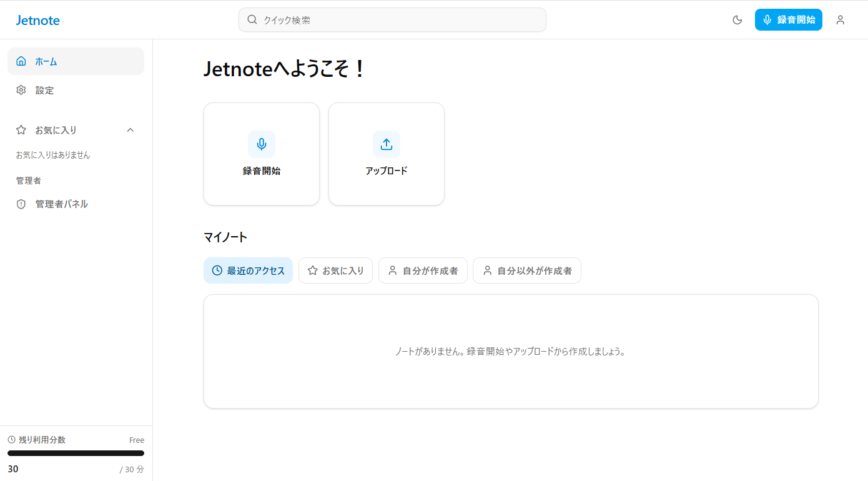This screenshot has height=481, width=868.
Task: Click the star icon beside お気に入り
Action: tap(22, 130)
